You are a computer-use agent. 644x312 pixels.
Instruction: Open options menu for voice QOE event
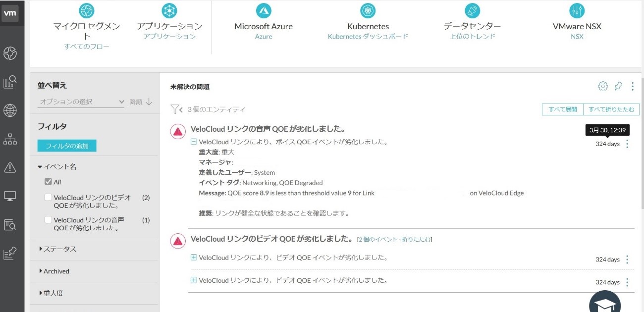(628, 144)
